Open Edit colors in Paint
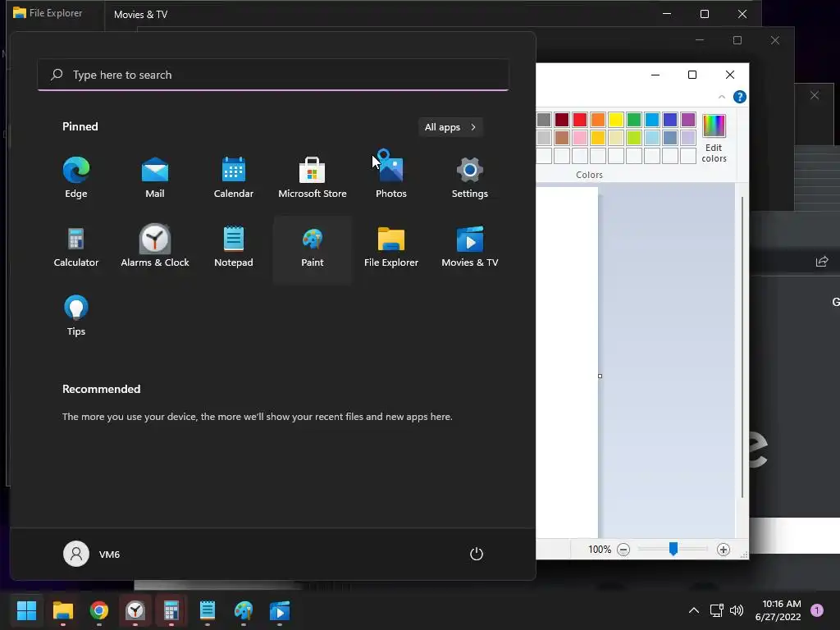 (x=714, y=138)
